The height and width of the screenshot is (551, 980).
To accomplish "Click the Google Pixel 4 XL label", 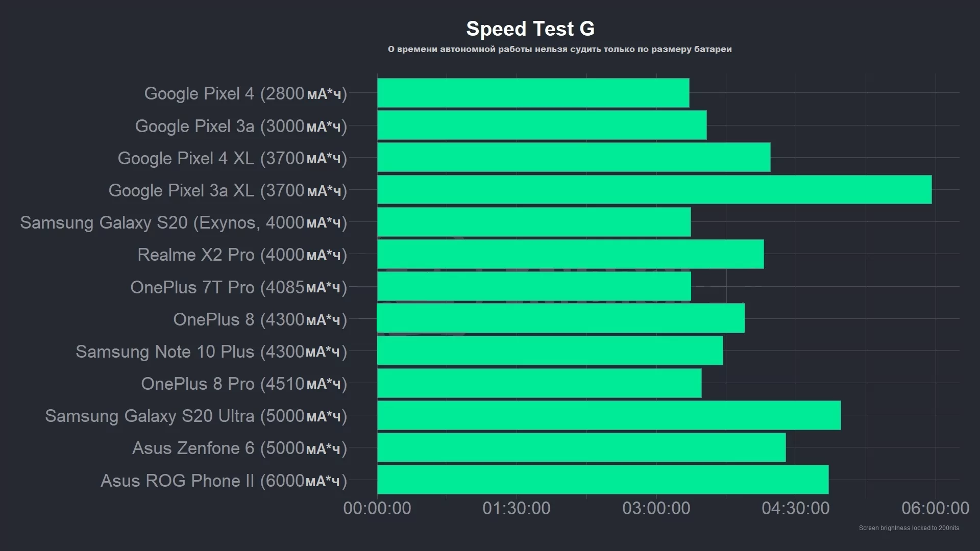I will (233, 158).
